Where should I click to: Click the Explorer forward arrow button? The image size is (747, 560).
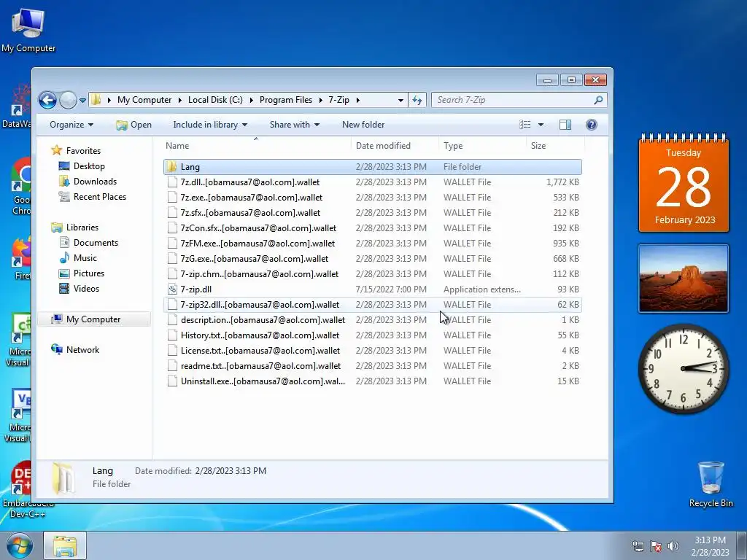coord(68,100)
